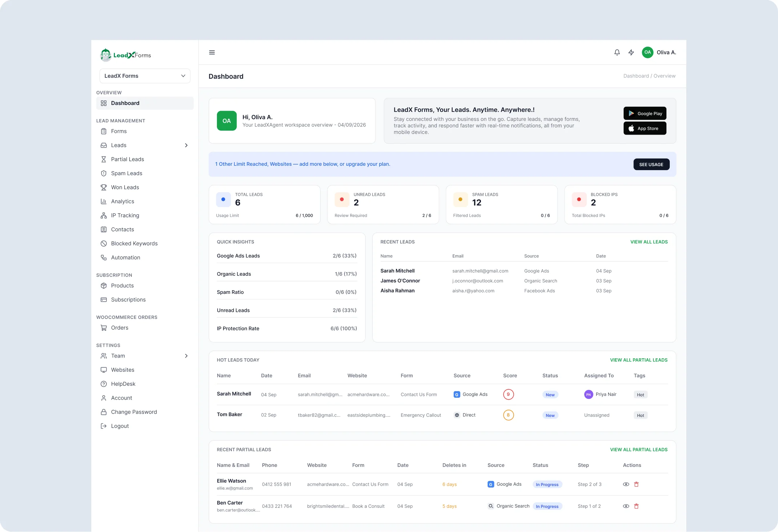Open HelpDesk in the sidebar
778x532 pixels.
click(x=145, y=384)
